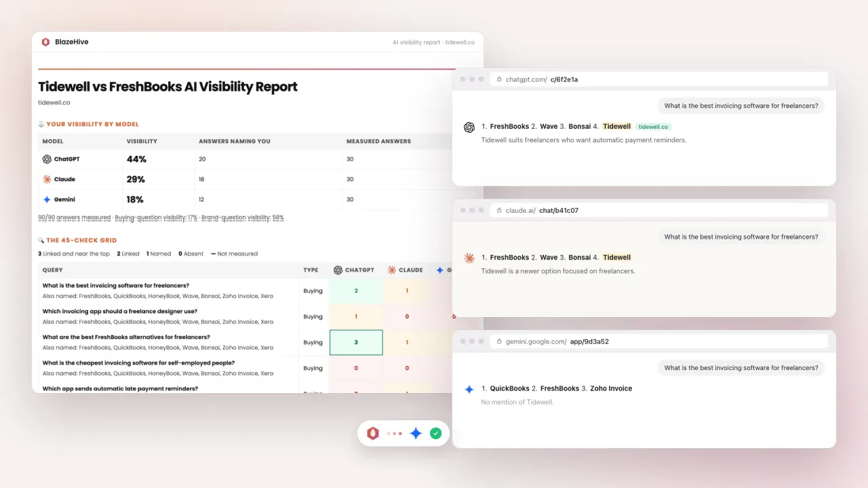Click the ANSWERS NAMING YOU column header

235,142
